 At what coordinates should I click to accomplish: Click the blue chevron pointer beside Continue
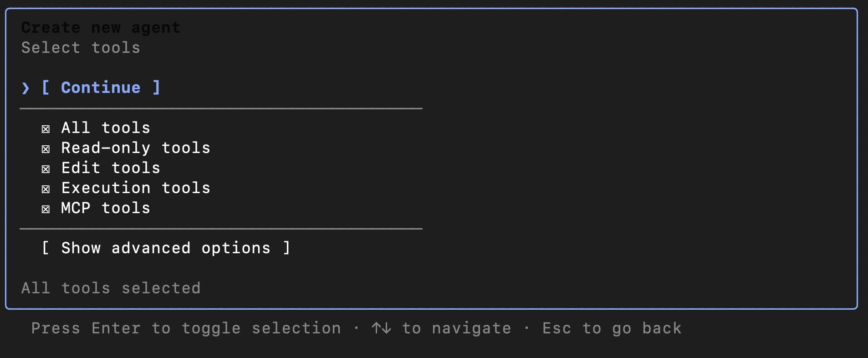tap(26, 88)
